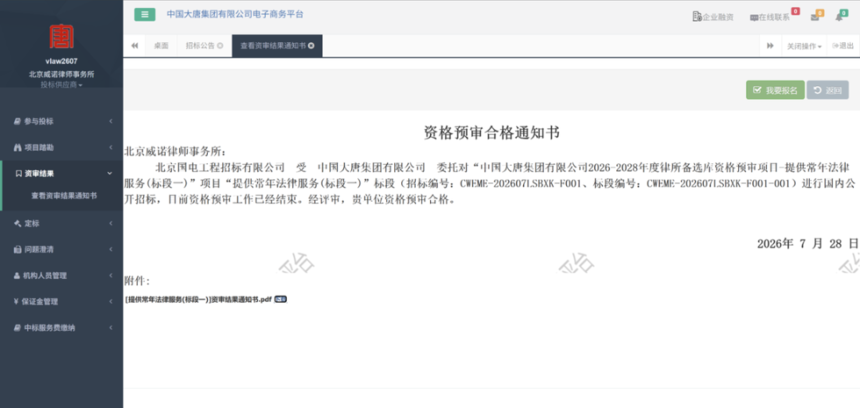Toggle the green hamburger sidebar button
The width and height of the screenshot is (860, 408).
(145, 15)
